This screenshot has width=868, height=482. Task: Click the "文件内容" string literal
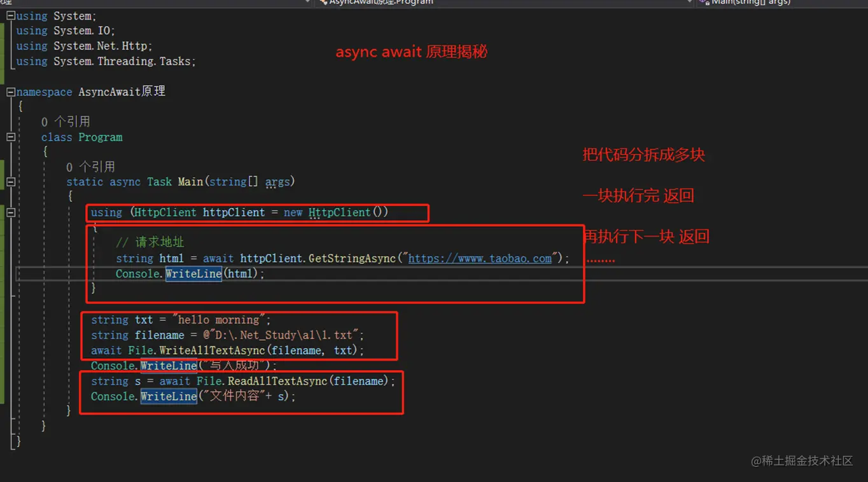pos(235,396)
